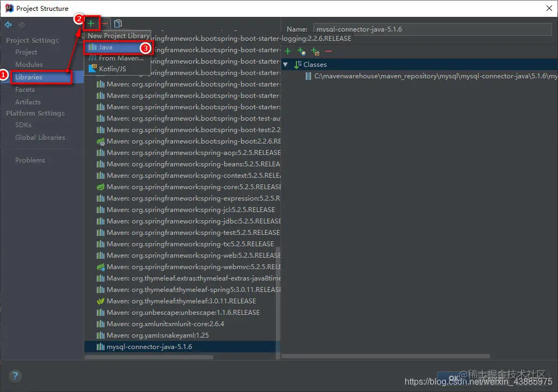Click the thymeleaf:3.0.11.RELEASE leaf icon
The width and height of the screenshot is (558, 392).
point(101,301)
